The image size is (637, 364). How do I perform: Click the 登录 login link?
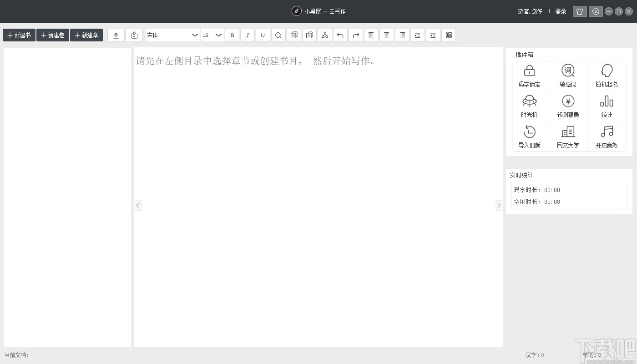[x=561, y=11]
